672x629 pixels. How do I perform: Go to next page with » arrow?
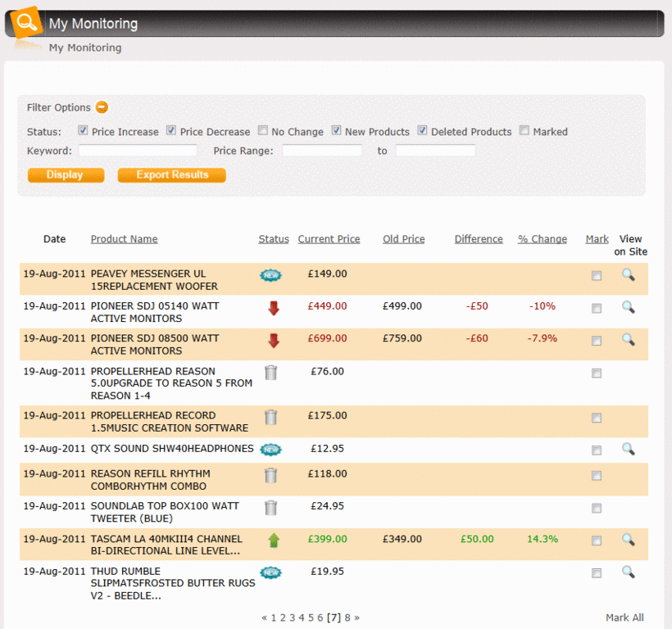pos(357,618)
